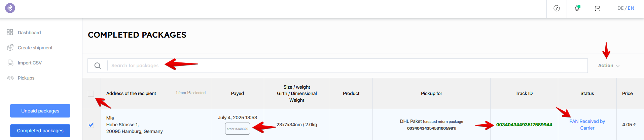Viewport: 644px width, 140px height.
Task: Toggle the select-all packages checkbox
Action: pyautogui.click(x=91, y=94)
